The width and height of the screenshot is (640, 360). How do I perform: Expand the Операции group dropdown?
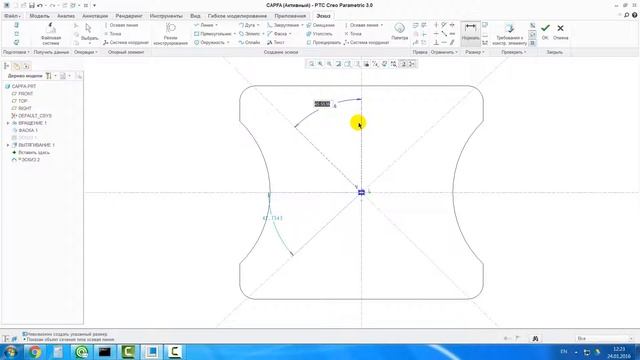85,52
